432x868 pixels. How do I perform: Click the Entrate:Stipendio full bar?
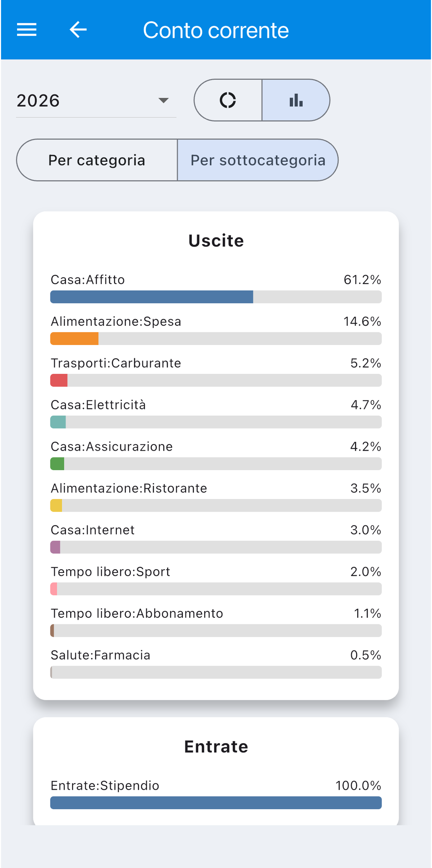[x=216, y=803]
